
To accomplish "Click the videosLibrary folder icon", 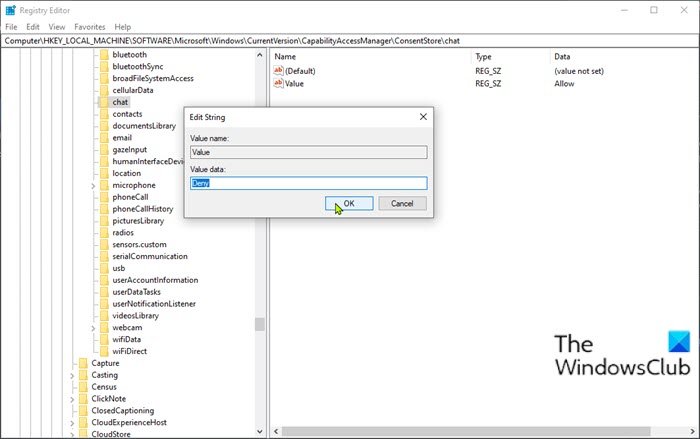I will (x=104, y=316).
